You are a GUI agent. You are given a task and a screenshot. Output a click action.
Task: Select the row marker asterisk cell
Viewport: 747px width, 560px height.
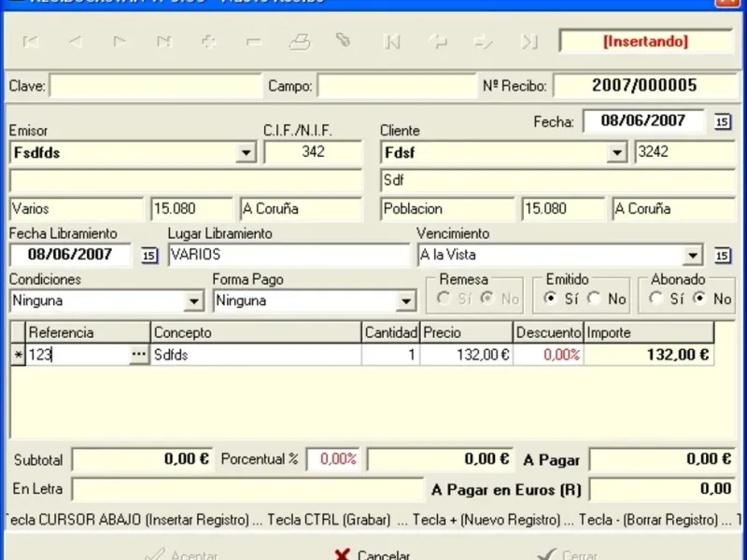pos(18,355)
